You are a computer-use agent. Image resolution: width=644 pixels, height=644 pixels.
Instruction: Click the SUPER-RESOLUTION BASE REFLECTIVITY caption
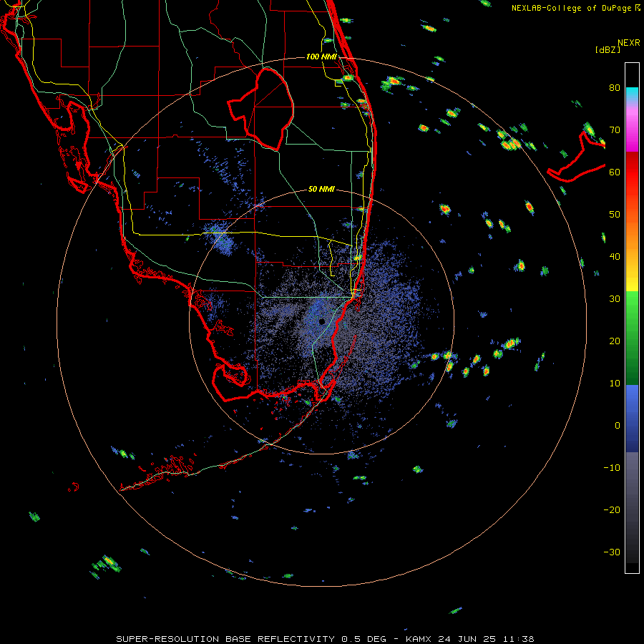[x=225, y=639]
